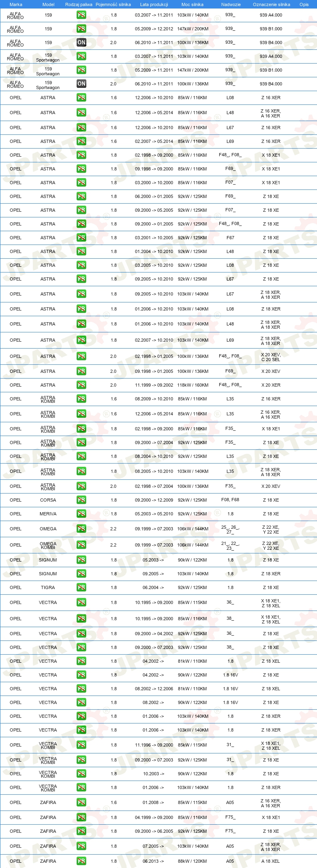The width and height of the screenshot is (317, 868).
Task: Click the Model column header
Action: [x=48, y=4]
